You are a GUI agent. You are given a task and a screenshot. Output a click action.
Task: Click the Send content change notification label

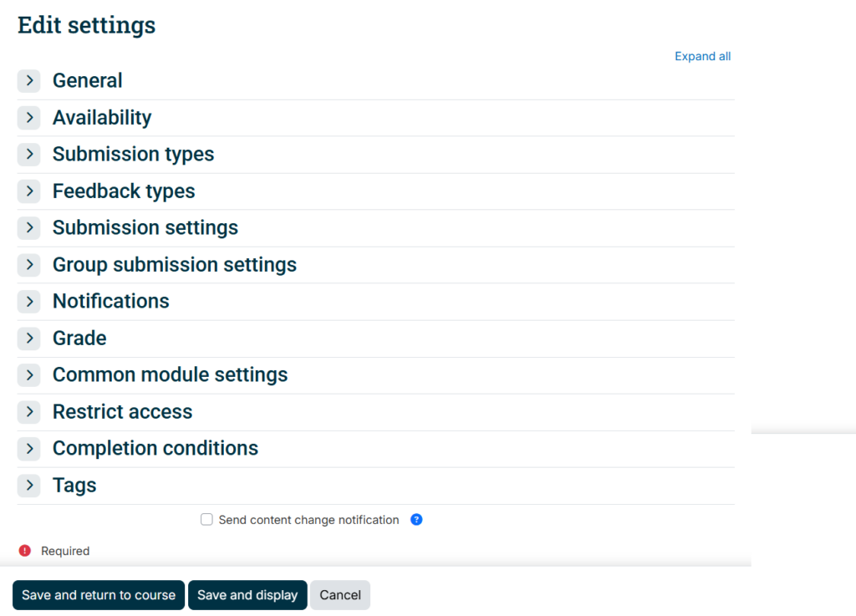point(309,520)
